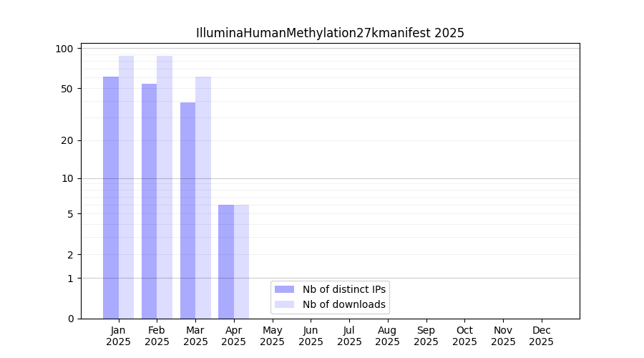
Task: Click the Mar 2025 distinct IPs bar
Action: 187,210
